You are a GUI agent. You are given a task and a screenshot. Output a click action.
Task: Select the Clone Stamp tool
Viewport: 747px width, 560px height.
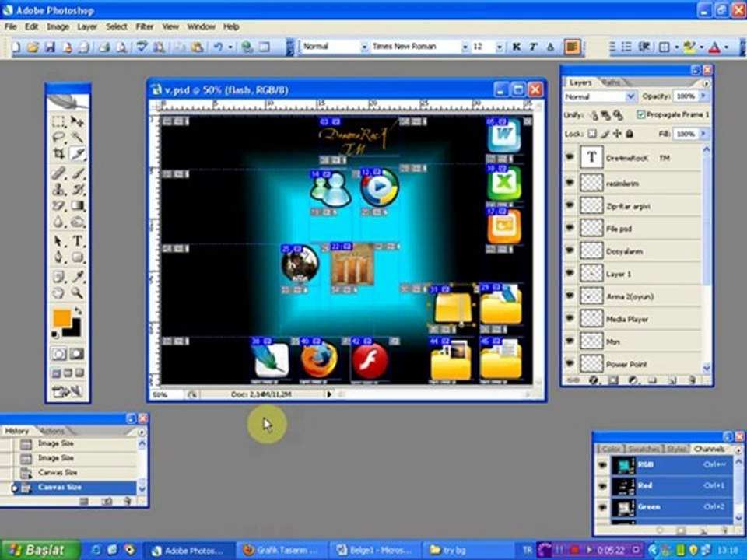tap(58, 190)
